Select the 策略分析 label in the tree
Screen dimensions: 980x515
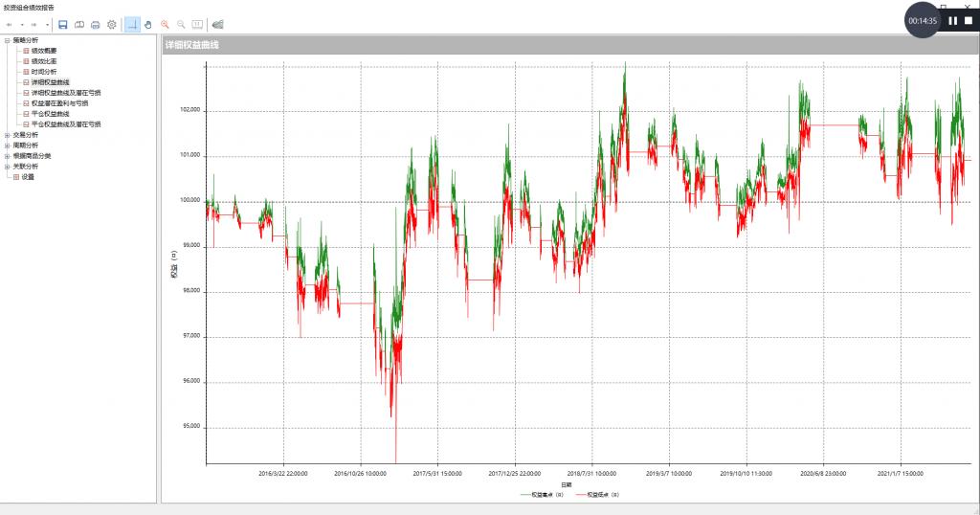point(26,40)
